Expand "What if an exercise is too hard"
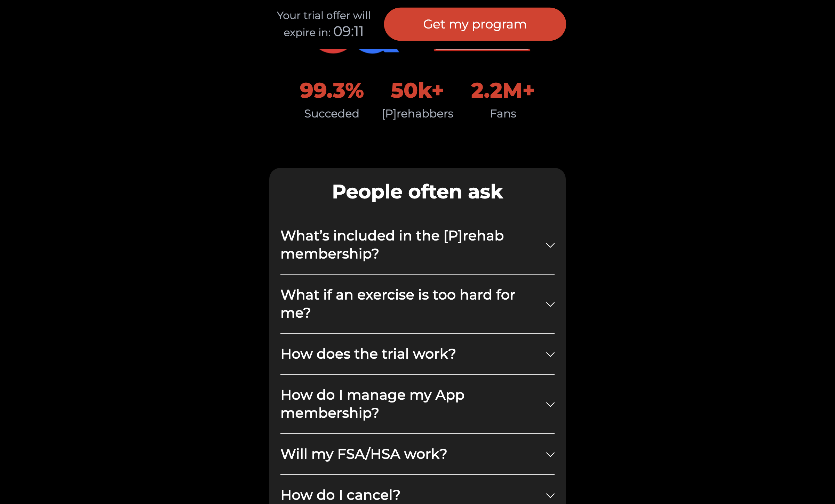Image resolution: width=835 pixels, height=504 pixels. click(417, 304)
